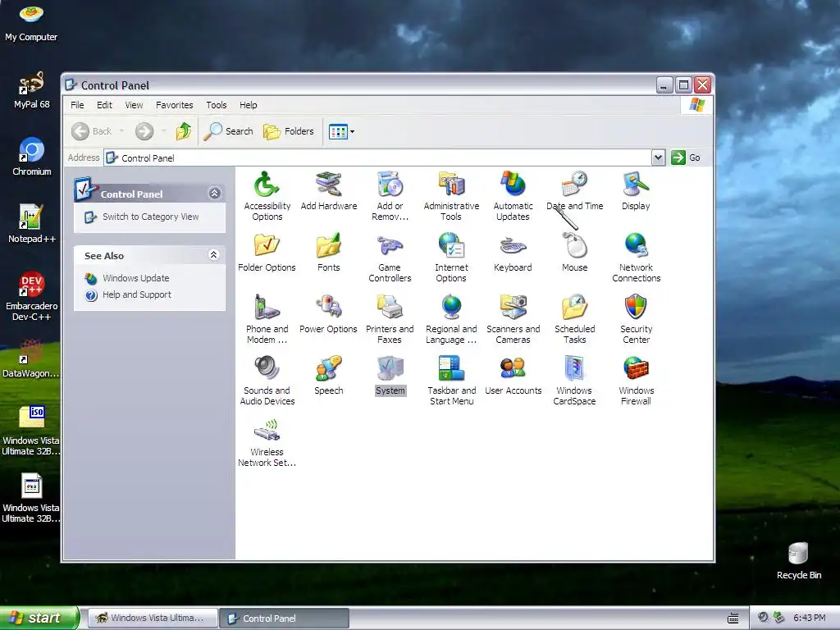Click the taskbar clock showing 6:43 PM
The height and width of the screenshot is (630, 840).
810,618
